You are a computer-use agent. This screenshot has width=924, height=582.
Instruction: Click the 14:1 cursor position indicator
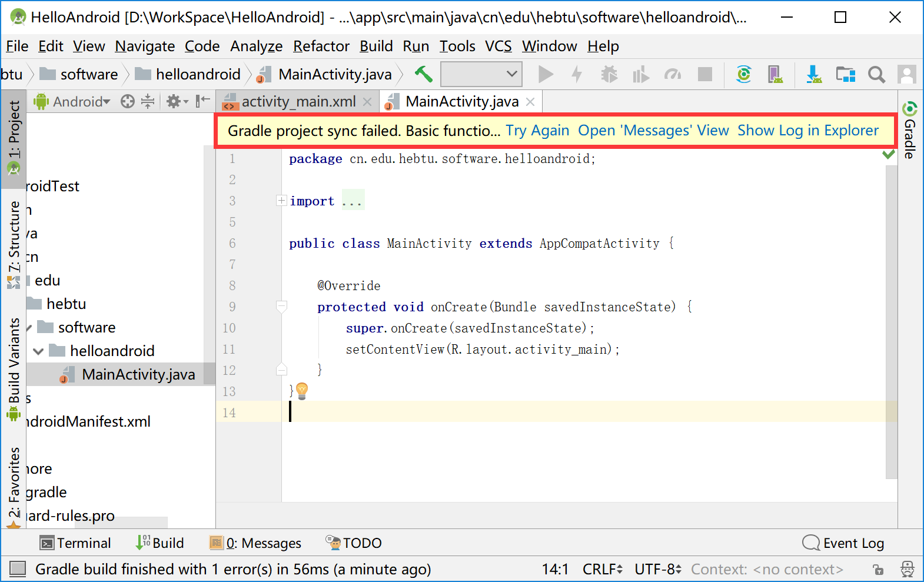pyautogui.click(x=556, y=569)
